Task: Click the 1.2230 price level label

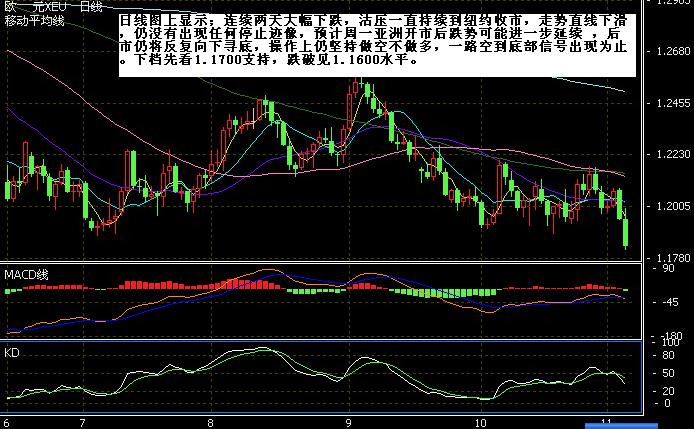Action: (674, 155)
